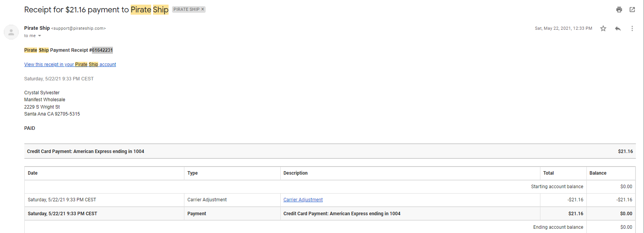Viewport: 644px width, 233px height.
Task: Open the Carrier Adjustment description link
Action: (303, 200)
